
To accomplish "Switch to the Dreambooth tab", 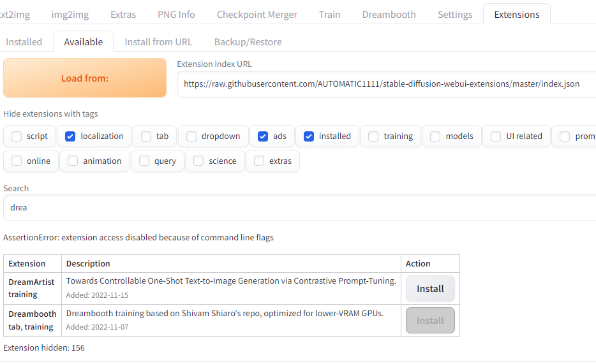I will click(x=389, y=15).
